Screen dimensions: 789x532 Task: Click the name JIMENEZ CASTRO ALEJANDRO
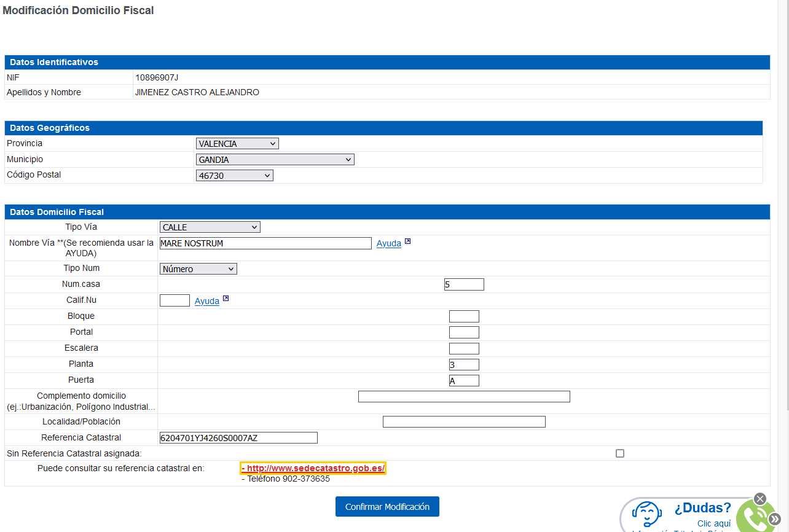click(197, 93)
